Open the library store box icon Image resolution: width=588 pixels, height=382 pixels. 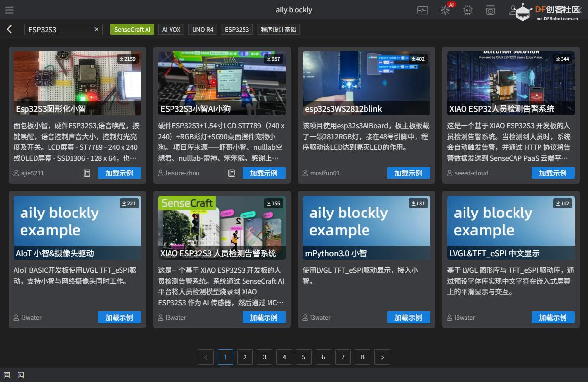pos(490,10)
